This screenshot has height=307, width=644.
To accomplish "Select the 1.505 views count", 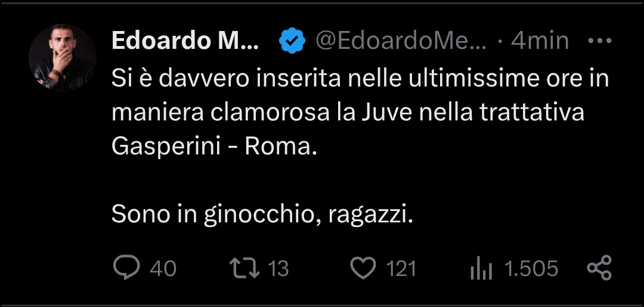I will click(531, 268).
